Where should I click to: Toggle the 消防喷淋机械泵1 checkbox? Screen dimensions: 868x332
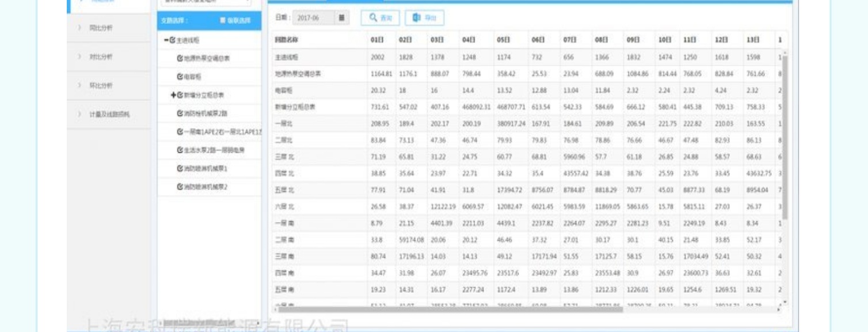(180, 169)
